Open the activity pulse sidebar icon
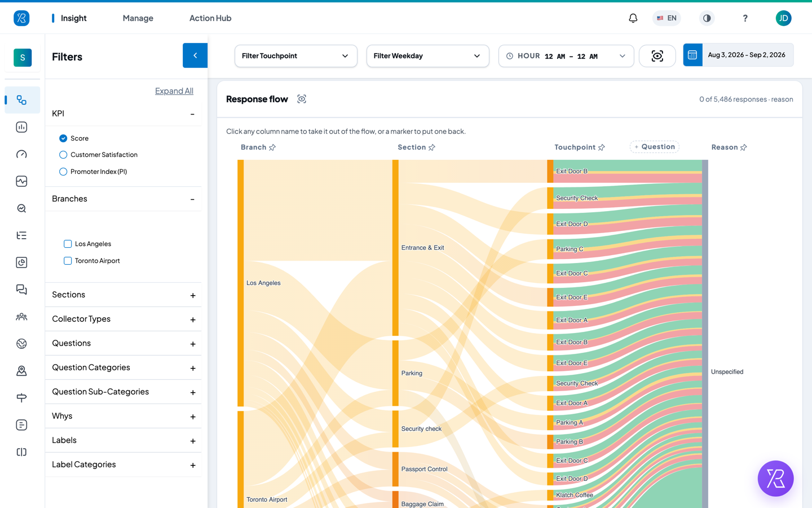812x508 pixels. (x=21, y=181)
